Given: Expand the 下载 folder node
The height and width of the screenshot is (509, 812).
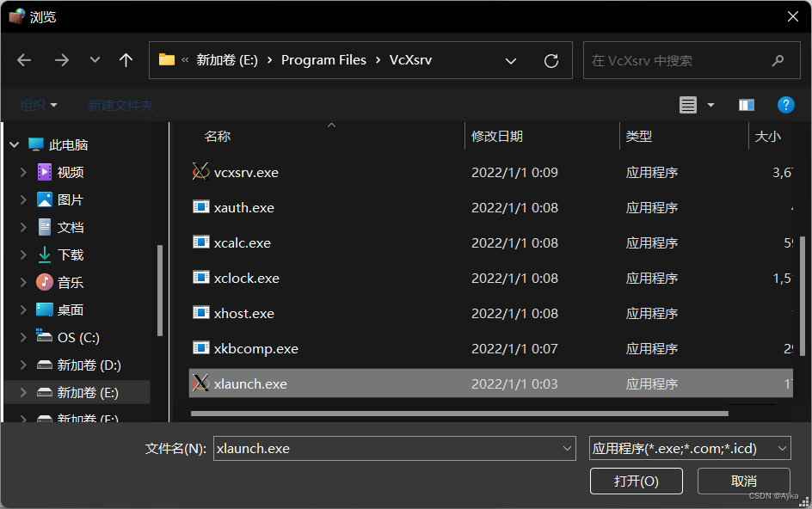Looking at the screenshot, I should click(x=23, y=254).
